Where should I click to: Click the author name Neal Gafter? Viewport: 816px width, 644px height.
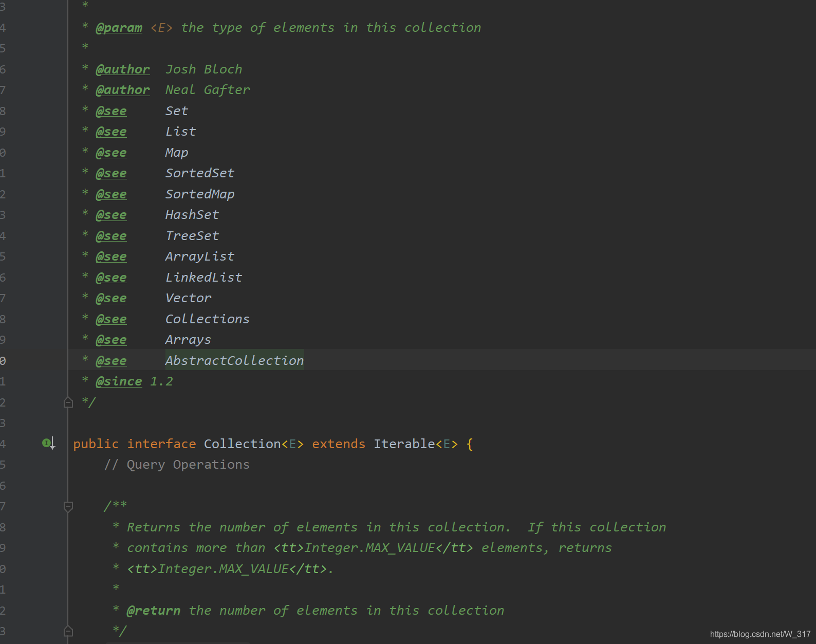tap(208, 90)
